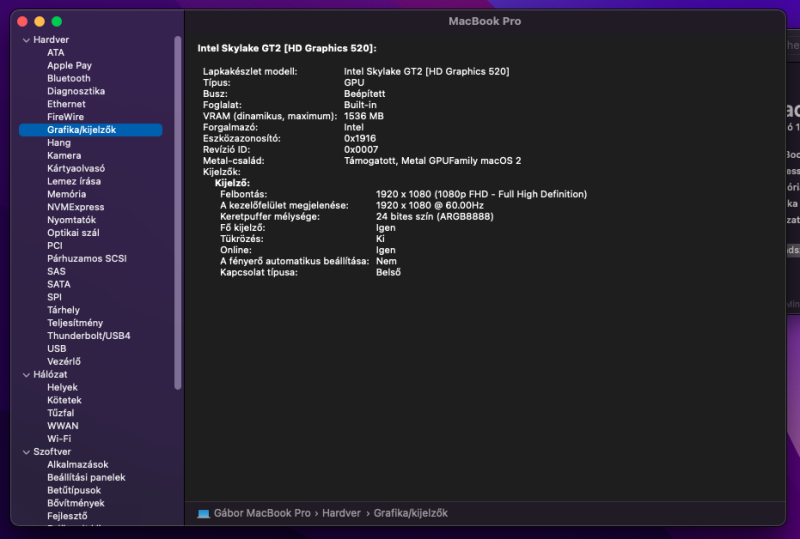Click the Beépített bus value
800x539 pixels.
[364, 94]
